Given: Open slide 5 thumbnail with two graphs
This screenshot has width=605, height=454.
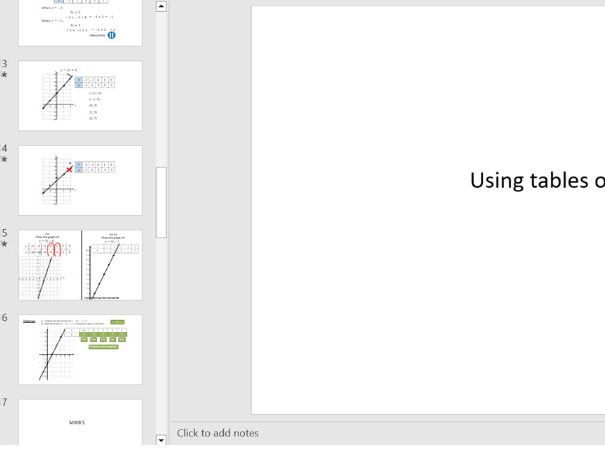Looking at the screenshot, I should pos(80,265).
